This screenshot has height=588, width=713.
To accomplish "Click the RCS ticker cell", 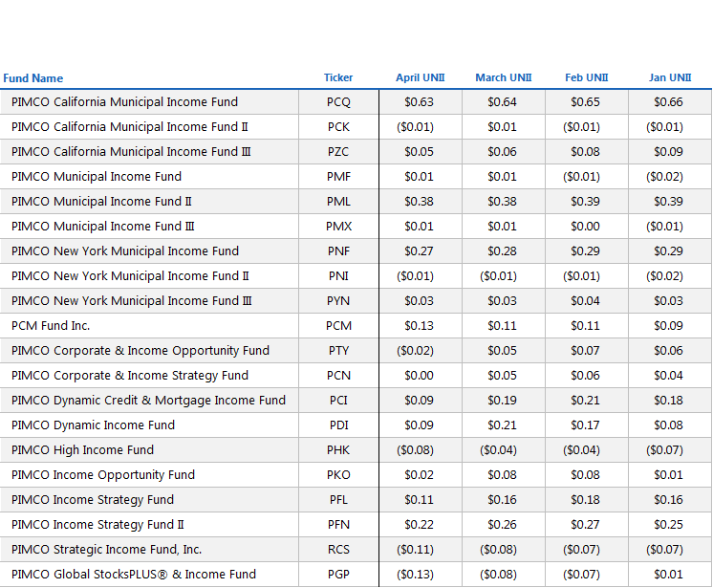I will coord(338,550).
